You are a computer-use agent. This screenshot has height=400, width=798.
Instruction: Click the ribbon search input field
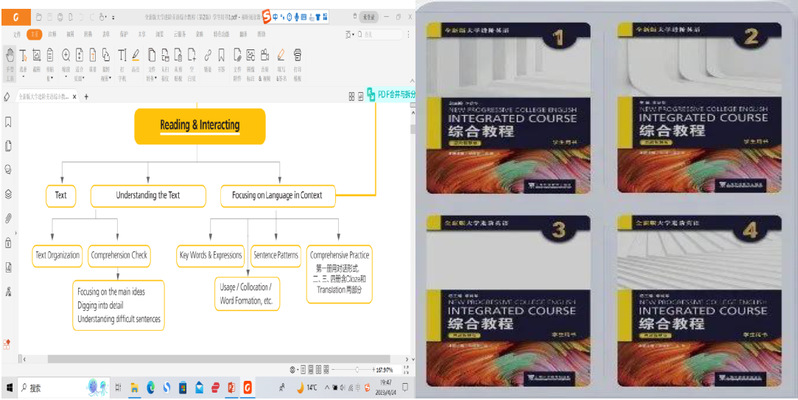coord(379,34)
